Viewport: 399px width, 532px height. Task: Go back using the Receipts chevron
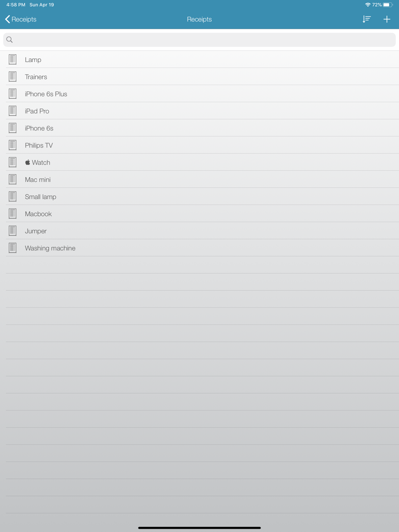tap(21, 19)
